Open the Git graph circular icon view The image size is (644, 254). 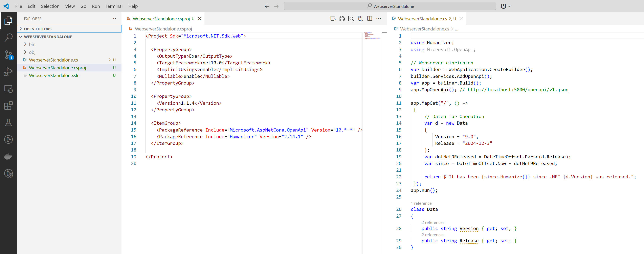[x=8, y=139]
